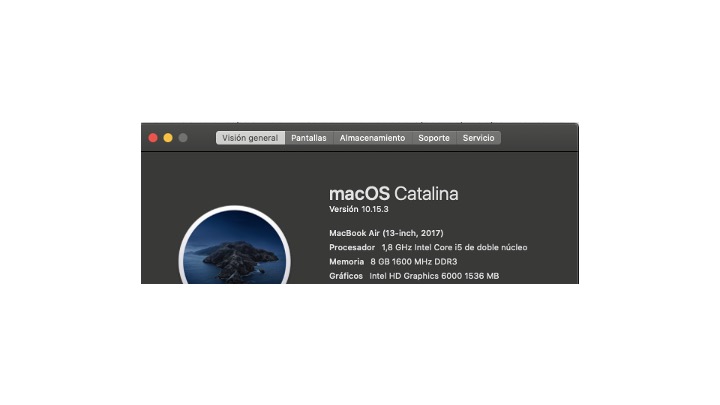Click the empty title bar beside Servicio
This screenshot has width=720, height=405.
pos(540,138)
